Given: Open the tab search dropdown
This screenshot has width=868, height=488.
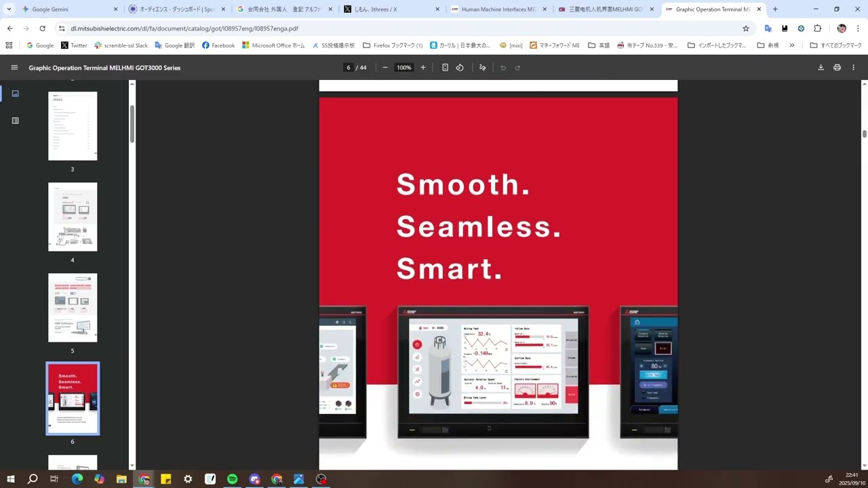Looking at the screenshot, I should click(9, 9).
